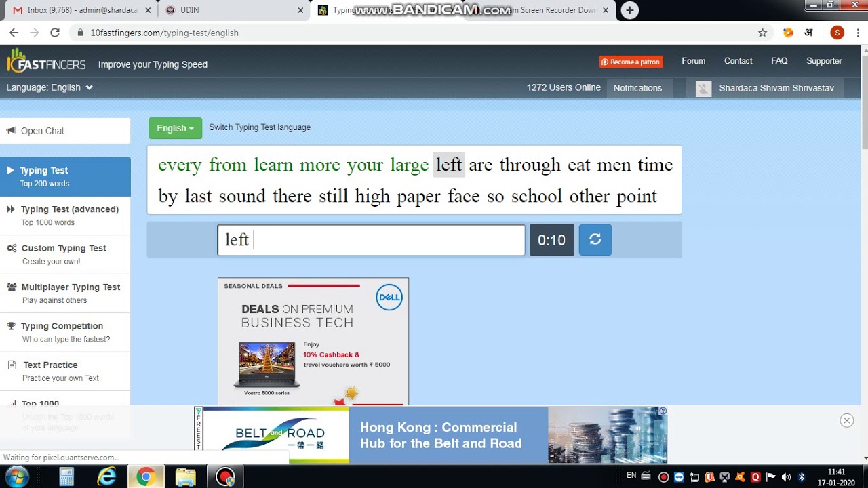Click the Bluetooth tray icon
Image resolution: width=868 pixels, height=488 pixels.
point(802,476)
